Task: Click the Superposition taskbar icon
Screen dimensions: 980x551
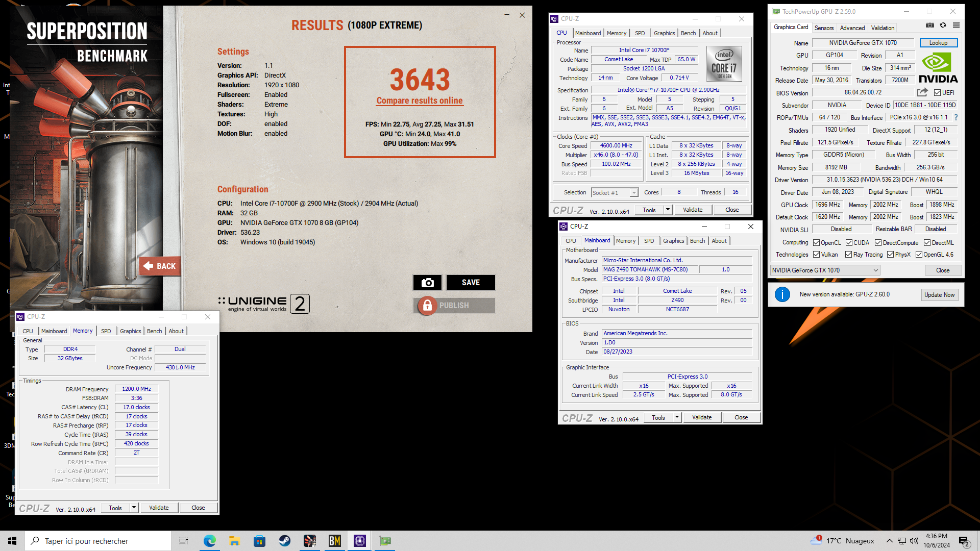Action: [309, 541]
